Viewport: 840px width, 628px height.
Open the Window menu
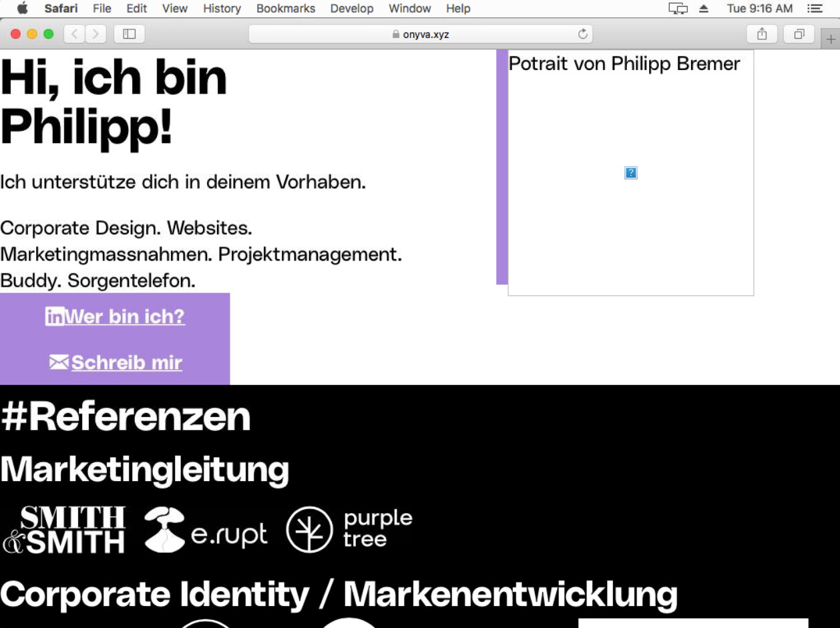click(410, 9)
